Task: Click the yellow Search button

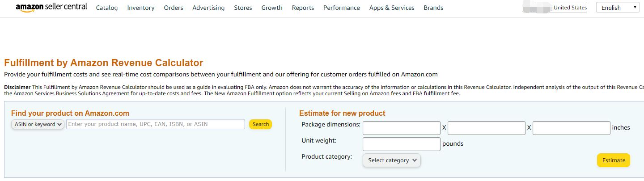Action: (x=260, y=124)
